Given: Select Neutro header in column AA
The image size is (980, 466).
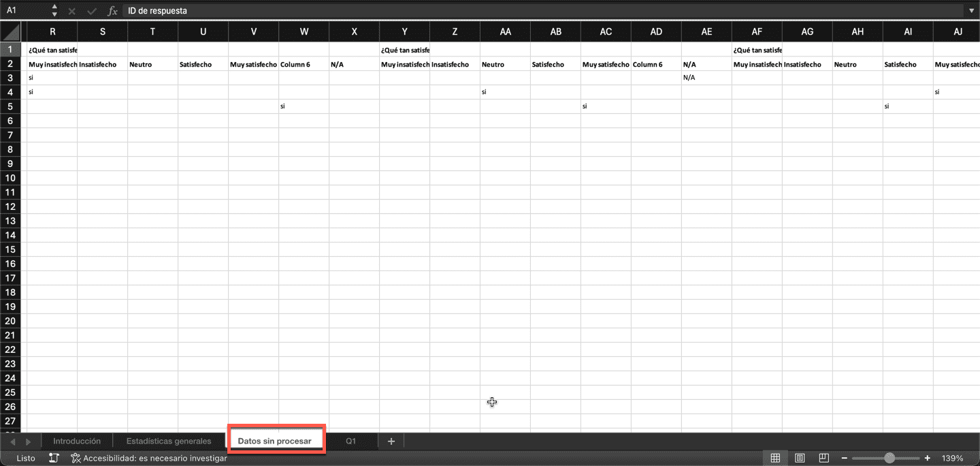Looking at the screenshot, I should (506, 64).
